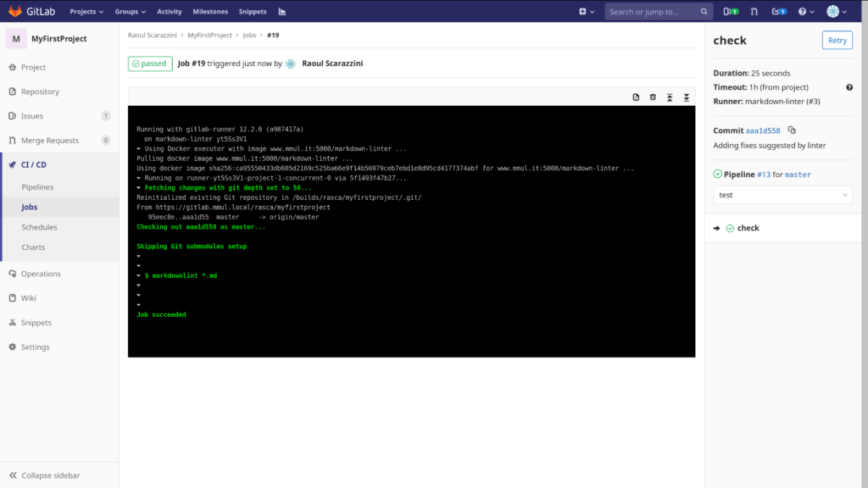Open Milestones in top navigation

pyautogui.click(x=210, y=11)
